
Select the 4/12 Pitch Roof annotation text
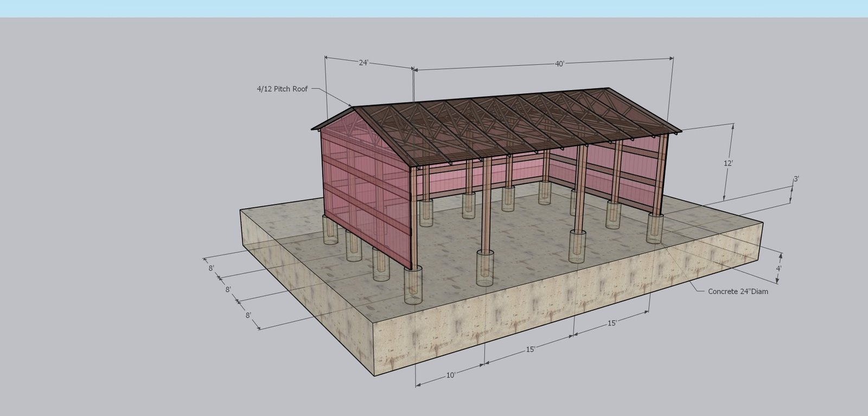[x=282, y=88]
